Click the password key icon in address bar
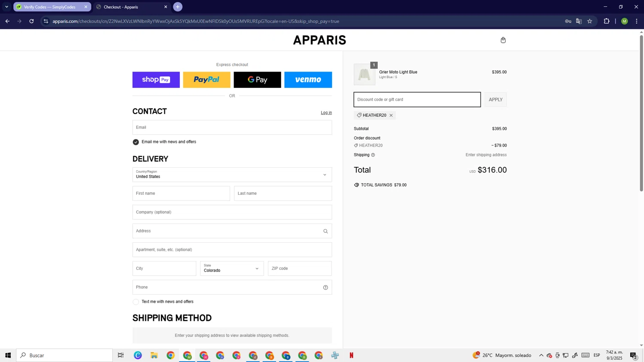Viewport: 644px width, 362px height. 568,21
